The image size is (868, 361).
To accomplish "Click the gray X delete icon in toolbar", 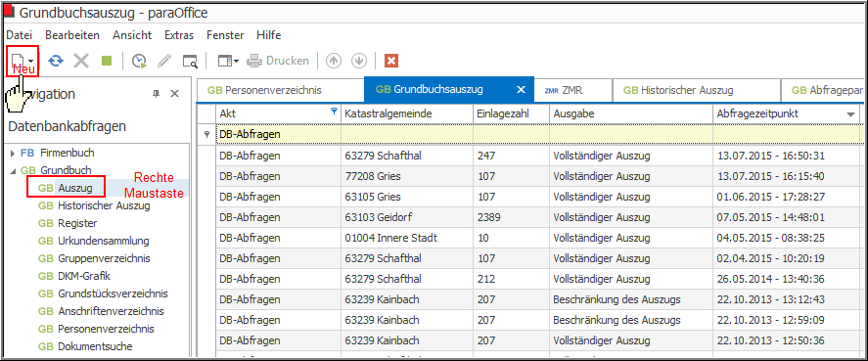I will [81, 61].
